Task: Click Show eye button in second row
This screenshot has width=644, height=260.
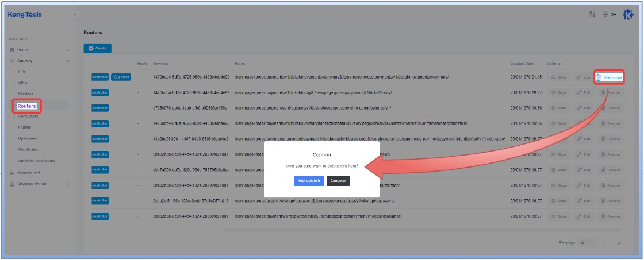Action: (558, 92)
